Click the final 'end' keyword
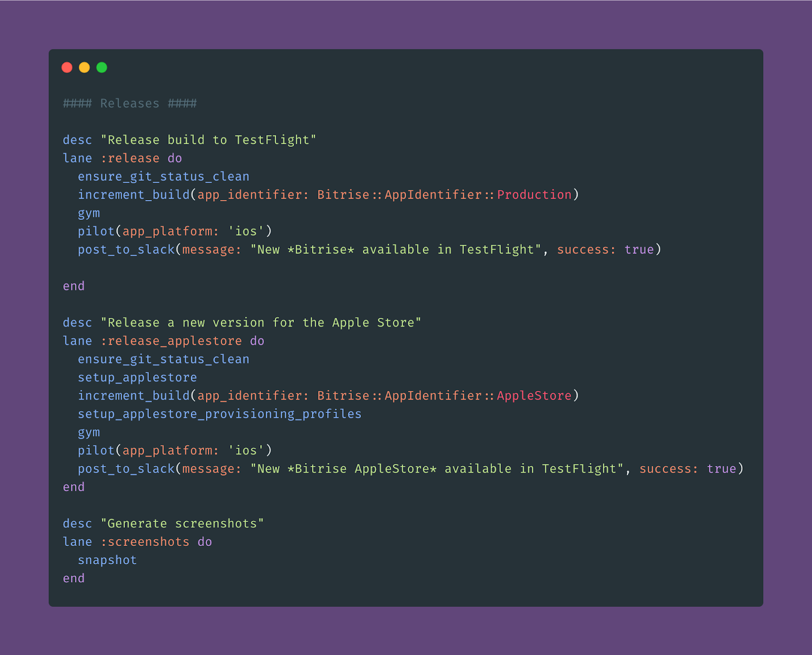 coord(74,579)
